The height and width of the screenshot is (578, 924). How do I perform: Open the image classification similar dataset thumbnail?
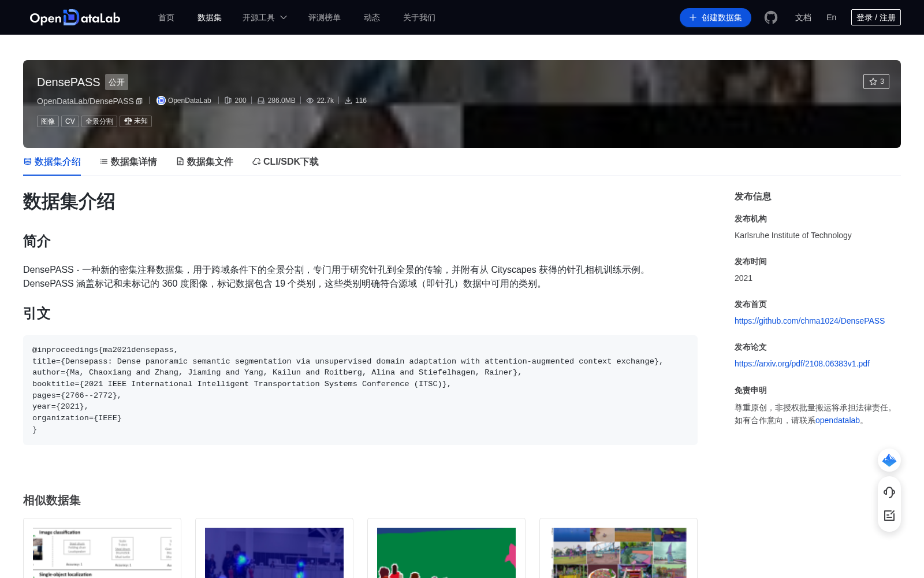102,553
